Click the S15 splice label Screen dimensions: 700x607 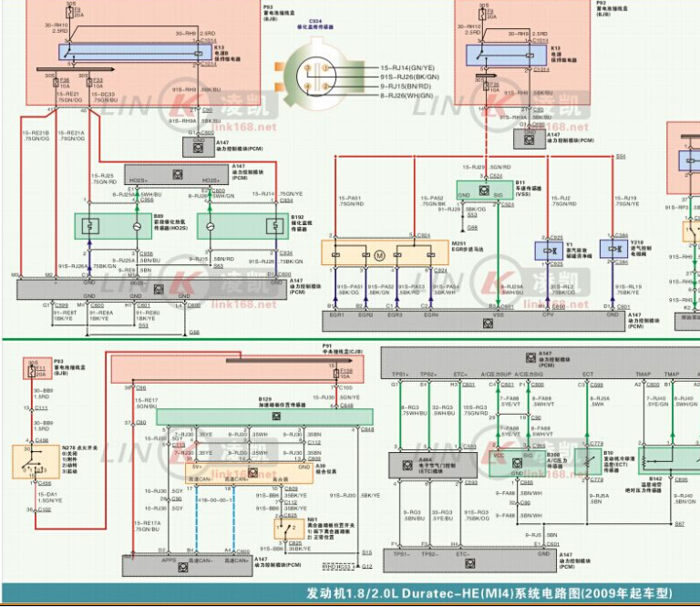point(367,552)
